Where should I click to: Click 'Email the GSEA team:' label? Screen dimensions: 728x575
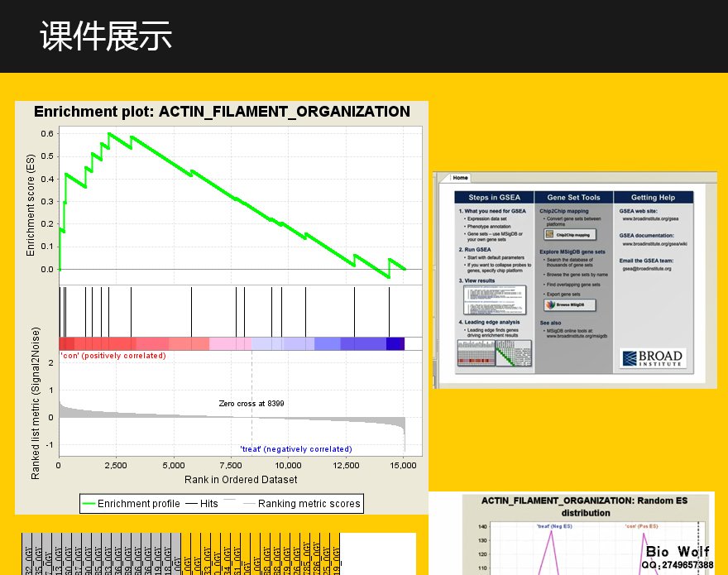(x=646, y=261)
